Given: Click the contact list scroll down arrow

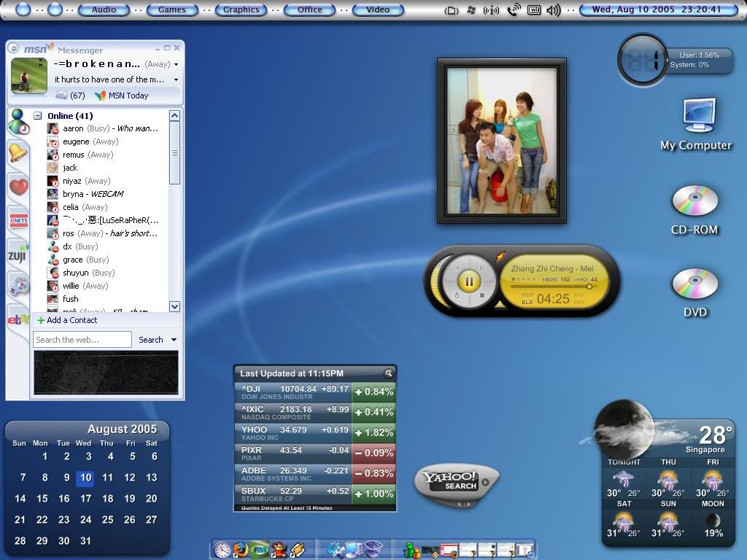Looking at the screenshot, I should [x=174, y=307].
